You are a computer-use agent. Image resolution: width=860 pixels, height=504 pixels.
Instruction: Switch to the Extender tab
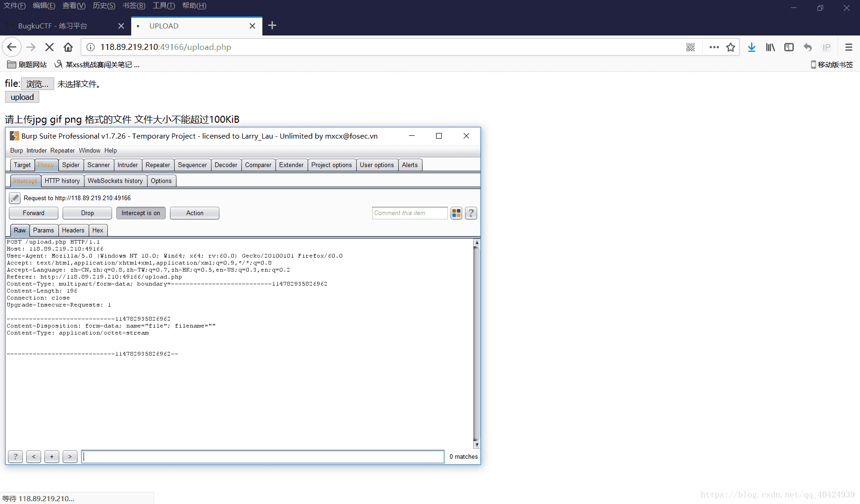[291, 165]
